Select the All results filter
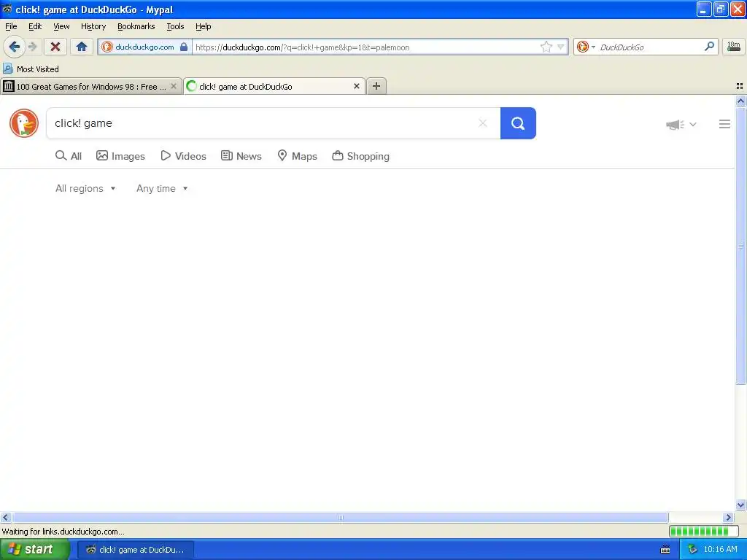 tap(69, 156)
